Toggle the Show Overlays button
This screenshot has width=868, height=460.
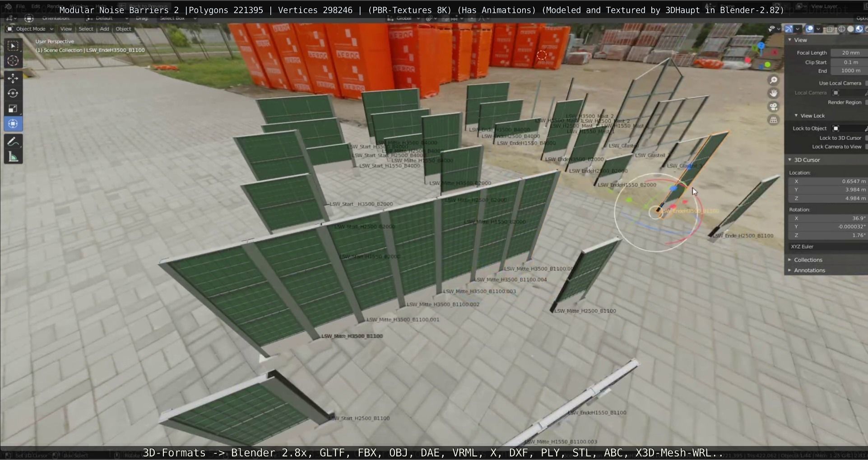810,29
